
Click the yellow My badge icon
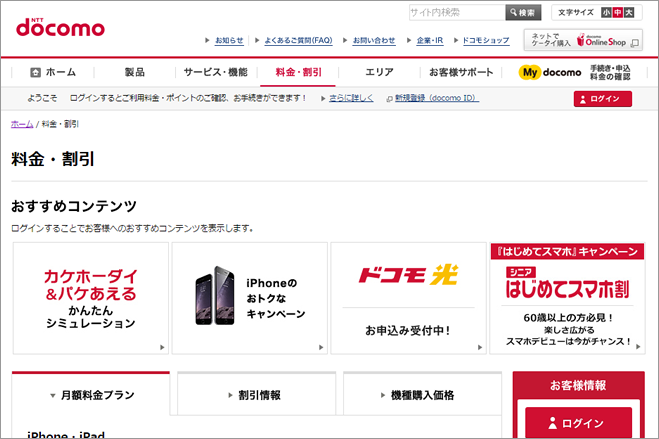[530, 73]
